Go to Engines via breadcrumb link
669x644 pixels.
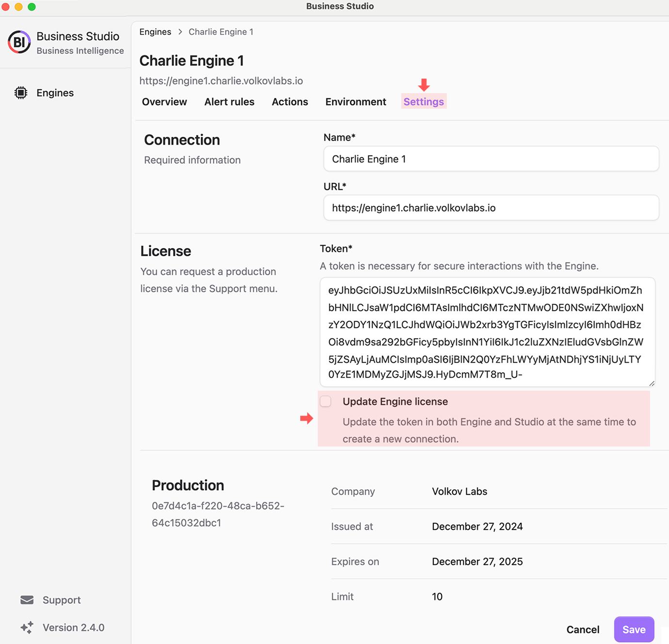tap(155, 32)
